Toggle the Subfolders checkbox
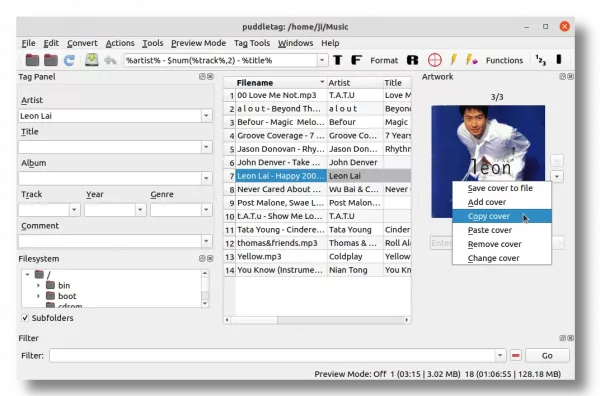 click(x=25, y=318)
